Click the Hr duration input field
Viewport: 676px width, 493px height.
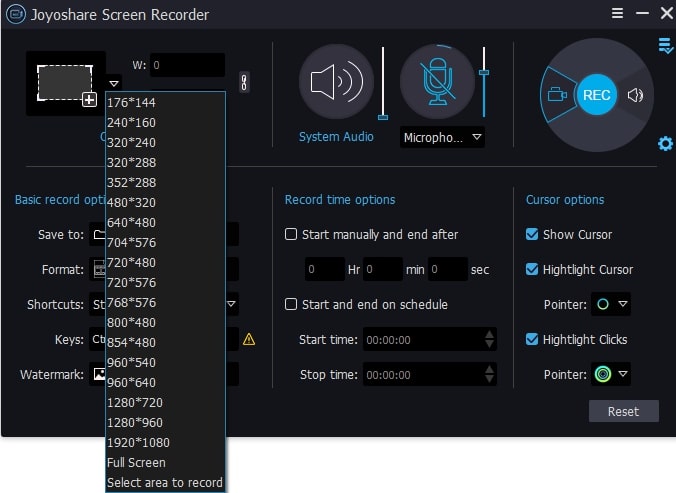(x=325, y=269)
